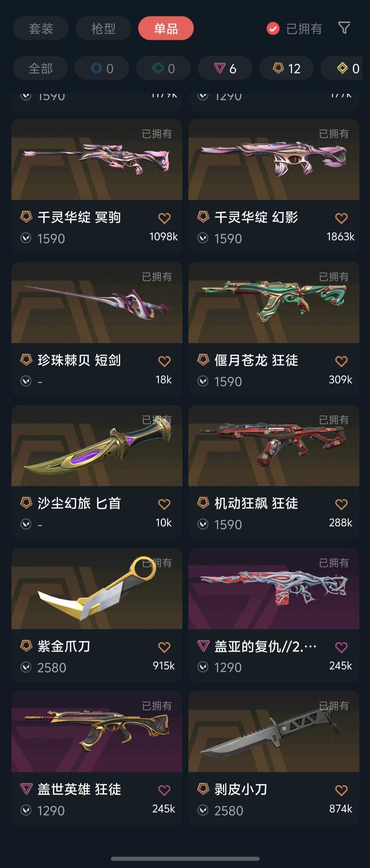Screen dimensions: 370x868
Task: Tap heart icon for 千灵华绽 幻影
Action: [341, 218]
